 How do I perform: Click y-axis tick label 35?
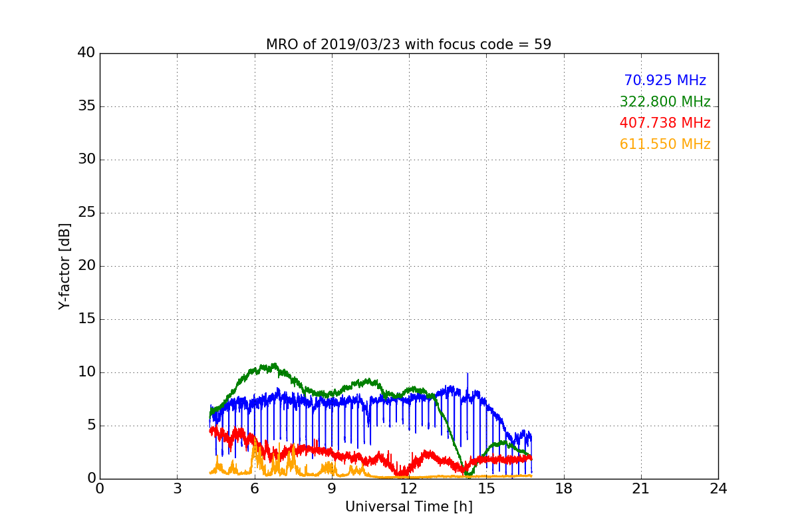(x=86, y=106)
